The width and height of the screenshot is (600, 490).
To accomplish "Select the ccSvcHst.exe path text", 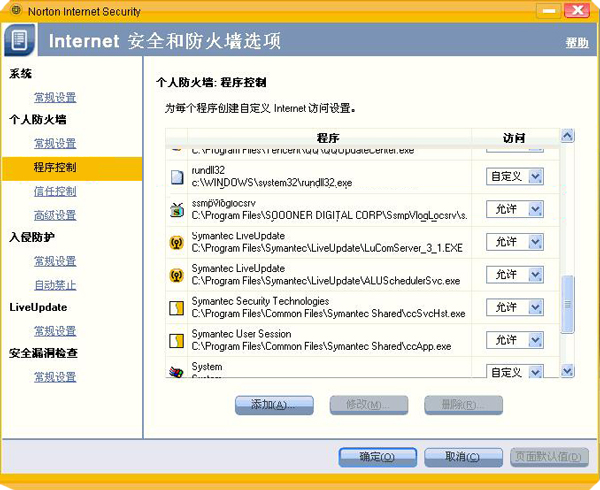I will coord(328,314).
